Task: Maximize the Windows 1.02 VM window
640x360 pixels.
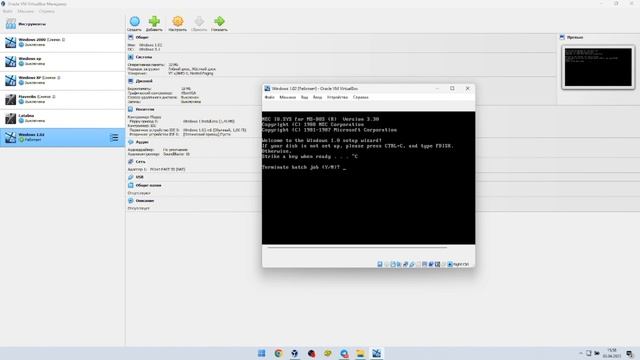Action: [x=452, y=89]
